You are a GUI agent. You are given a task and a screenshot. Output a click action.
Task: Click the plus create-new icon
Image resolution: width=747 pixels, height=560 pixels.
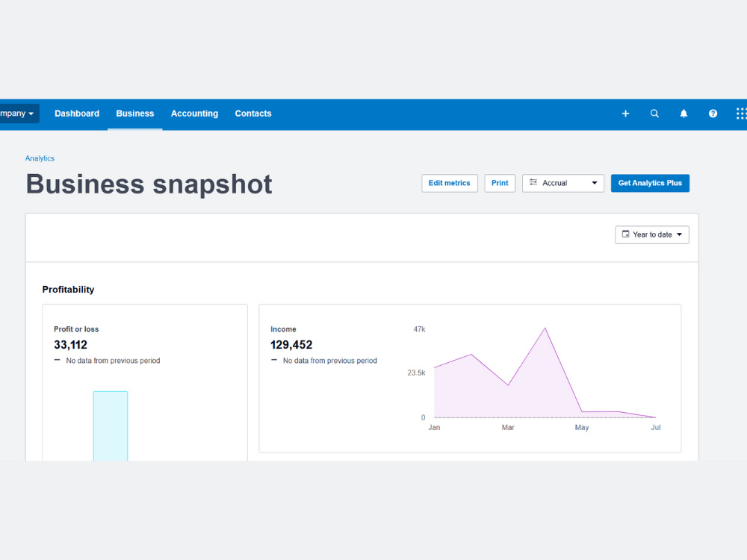pos(625,113)
